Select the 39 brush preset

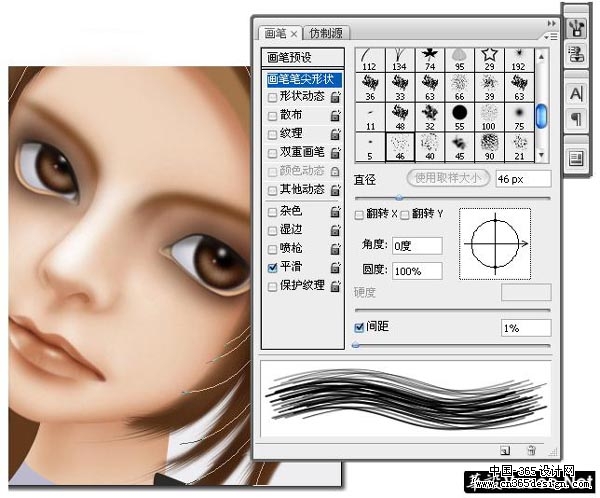tap(489, 87)
